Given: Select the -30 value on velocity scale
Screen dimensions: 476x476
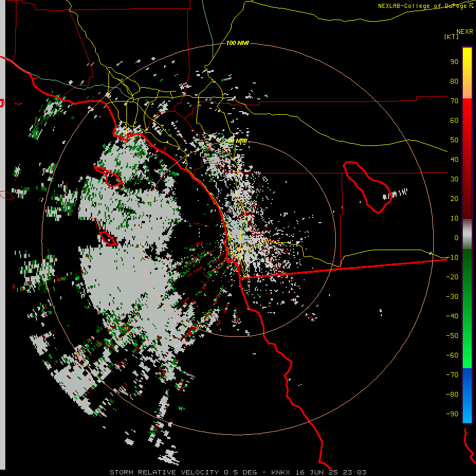Looking at the screenshot, I should tap(452, 297).
